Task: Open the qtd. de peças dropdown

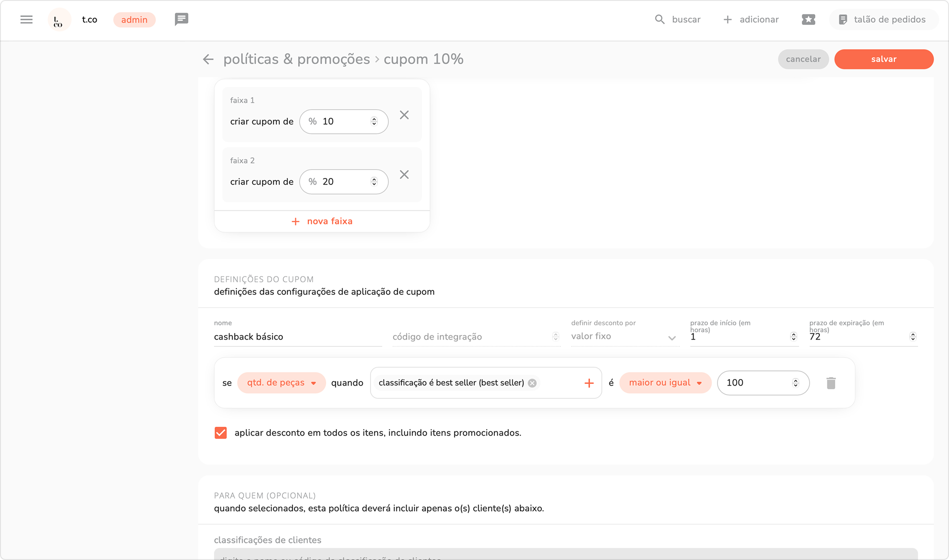Action: (281, 383)
